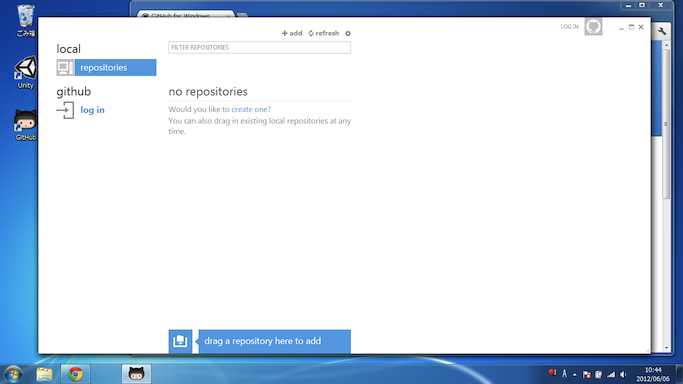683x384 pixels.
Task: Select the local repositories item
Action: pos(106,67)
